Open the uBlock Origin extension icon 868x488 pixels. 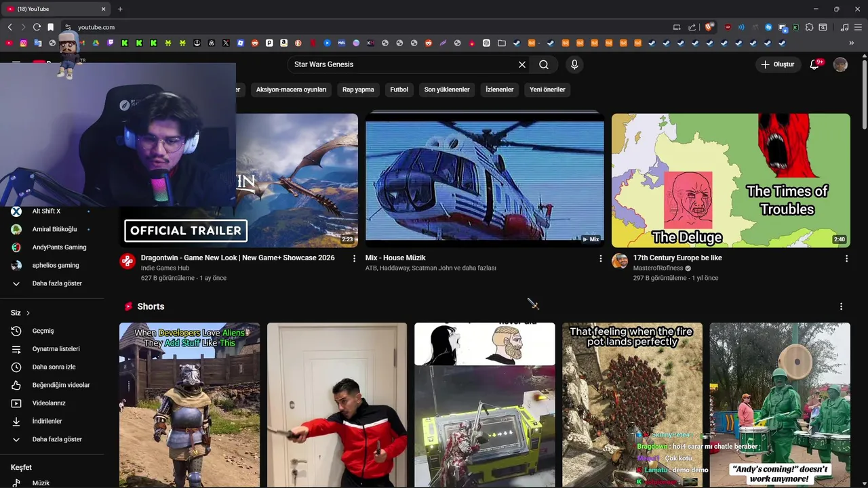pyautogui.click(x=728, y=27)
